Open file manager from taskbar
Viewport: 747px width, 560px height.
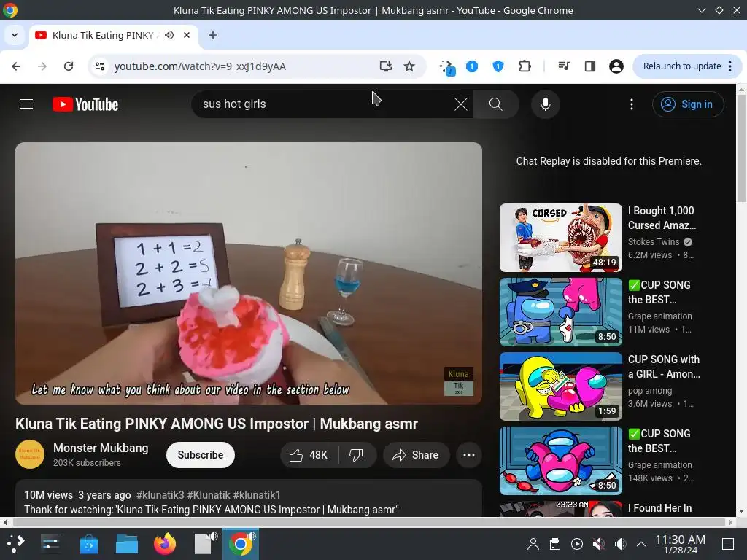coord(127,543)
